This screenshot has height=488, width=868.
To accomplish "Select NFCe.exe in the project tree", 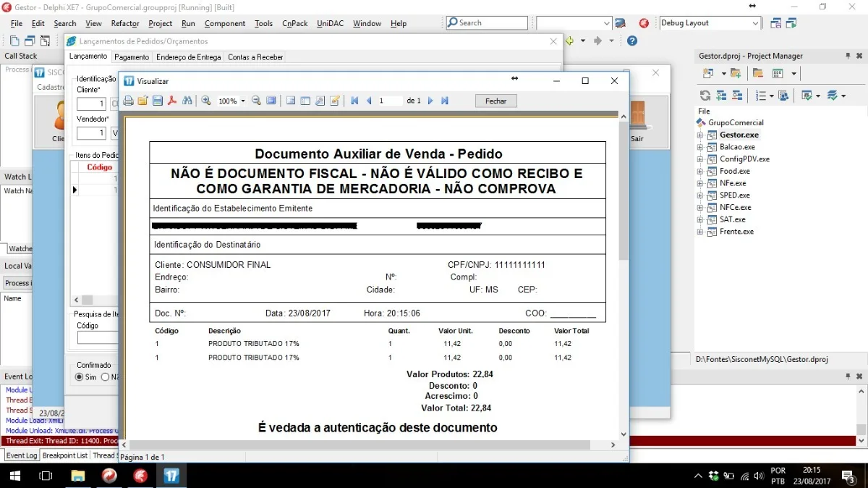I will coord(735,208).
